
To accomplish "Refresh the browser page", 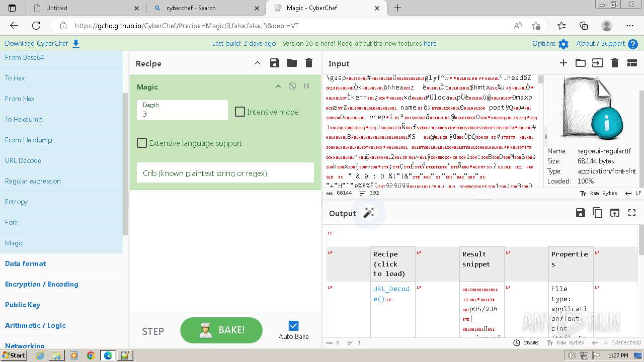I will [x=36, y=26].
